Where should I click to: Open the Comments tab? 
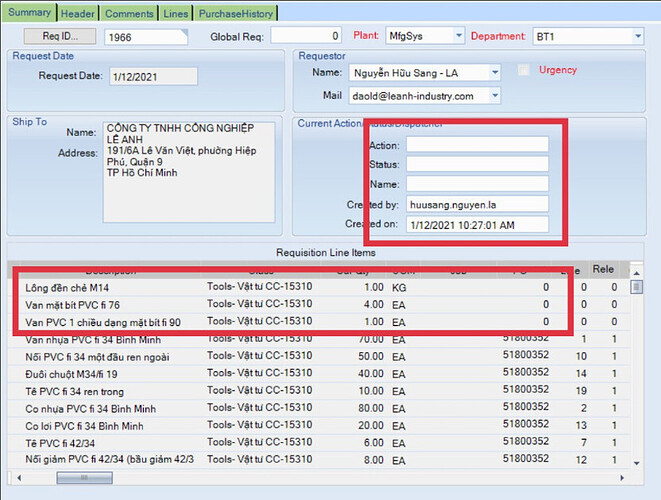click(129, 13)
